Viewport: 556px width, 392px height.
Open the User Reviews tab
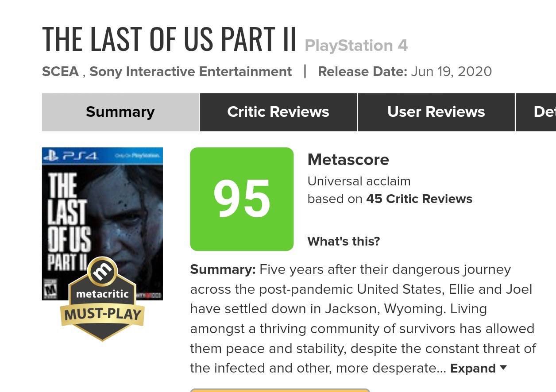point(436,112)
